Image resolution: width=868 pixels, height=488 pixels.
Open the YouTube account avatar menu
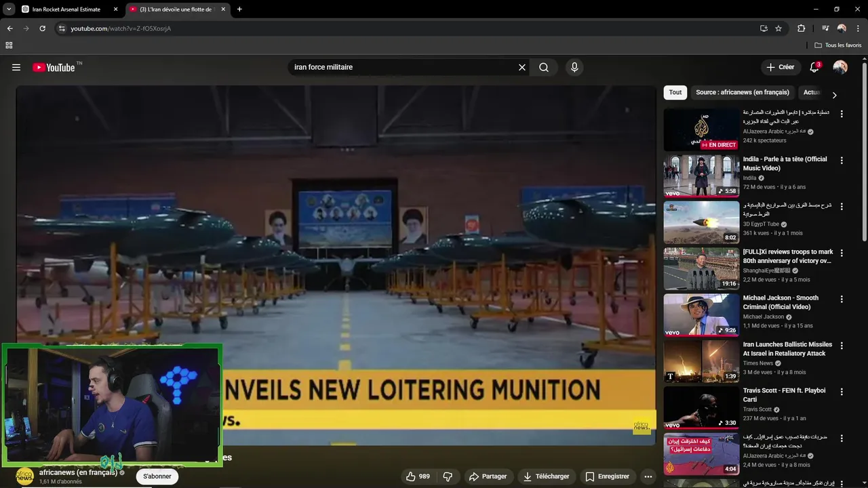(840, 67)
